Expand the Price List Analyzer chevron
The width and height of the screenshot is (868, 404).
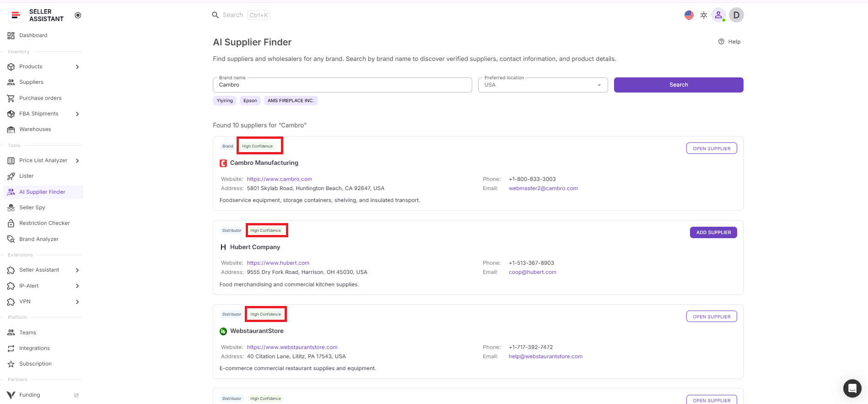point(77,161)
